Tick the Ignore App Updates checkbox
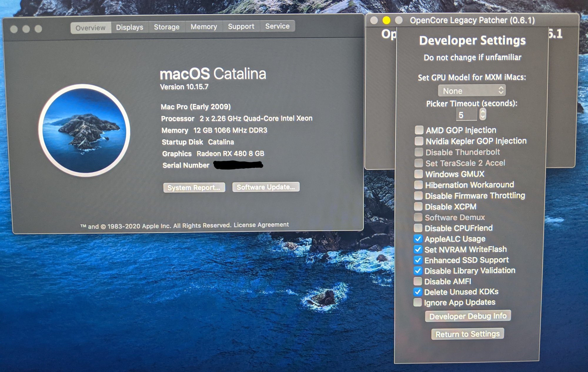 (417, 303)
